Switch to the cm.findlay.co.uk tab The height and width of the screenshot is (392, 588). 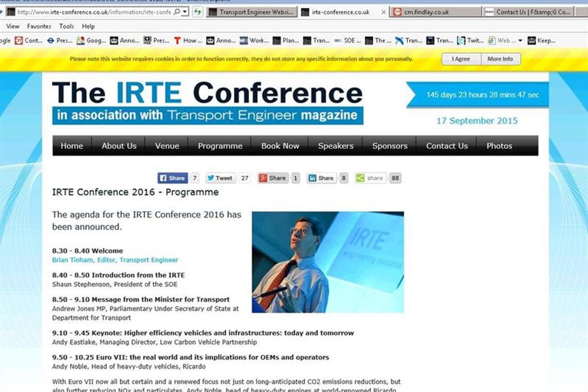coord(436,12)
